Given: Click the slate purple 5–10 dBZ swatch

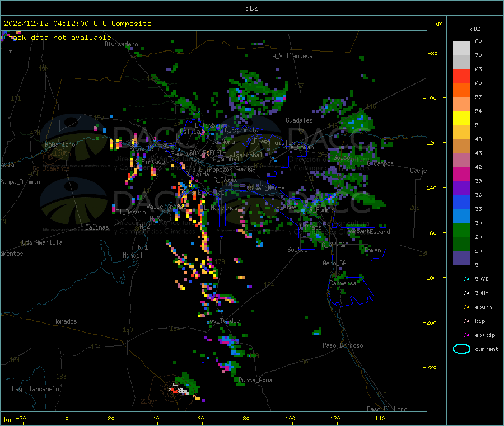Looking at the screenshot, I should click(461, 258).
